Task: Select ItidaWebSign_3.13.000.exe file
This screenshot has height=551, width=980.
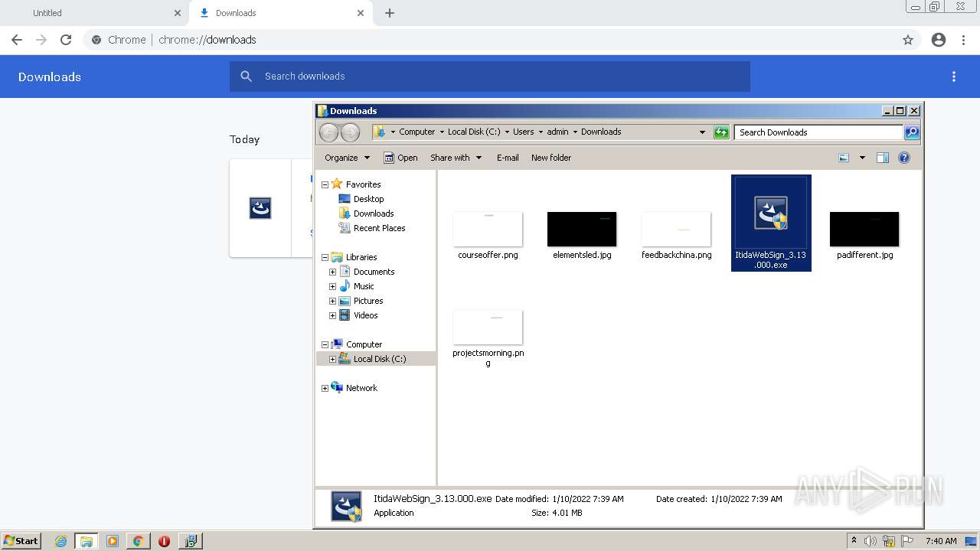Action: tap(771, 223)
